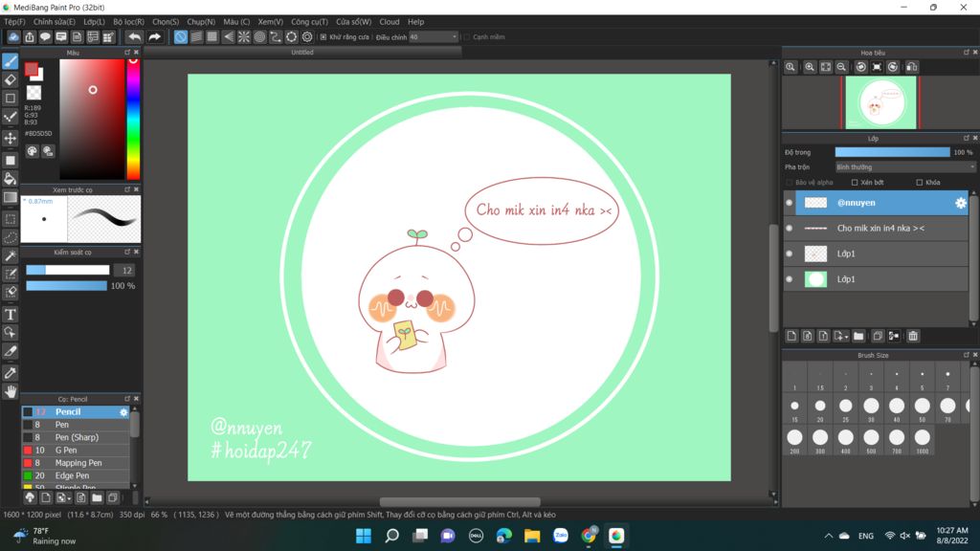Select the Eraser tool
Image resolution: width=980 pixels, height=551 pixels.
[x=10, y=79]
